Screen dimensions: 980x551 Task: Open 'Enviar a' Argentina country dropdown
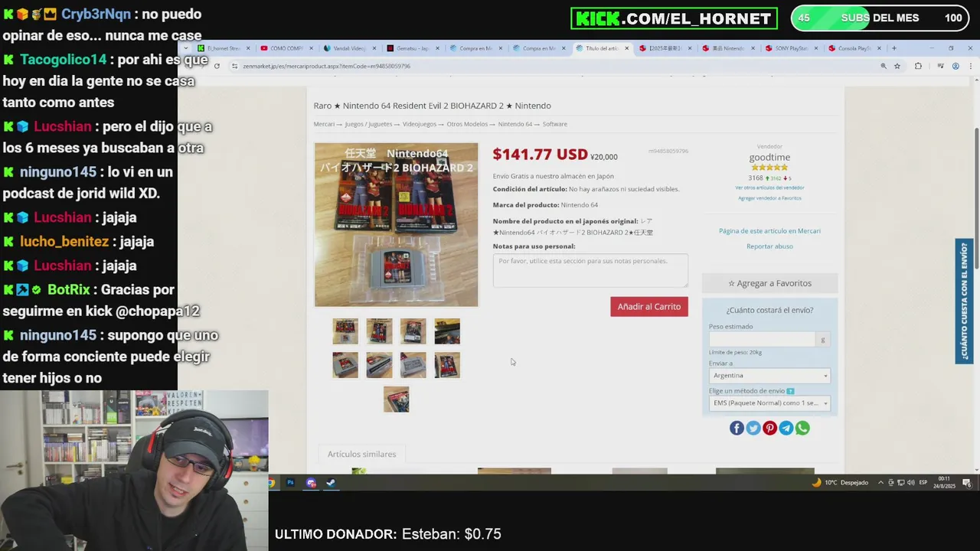click(769, 376)
